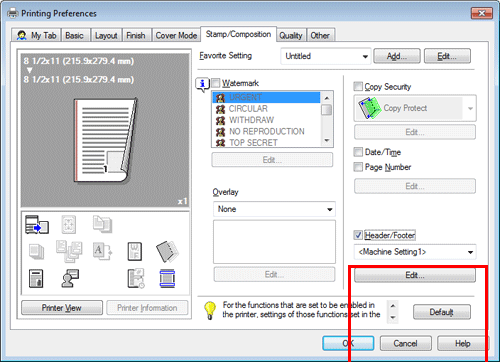The width and height of the screenshot is (500, 362).
Task: Click the watermark information balloon icon
Action: point(202,85)
